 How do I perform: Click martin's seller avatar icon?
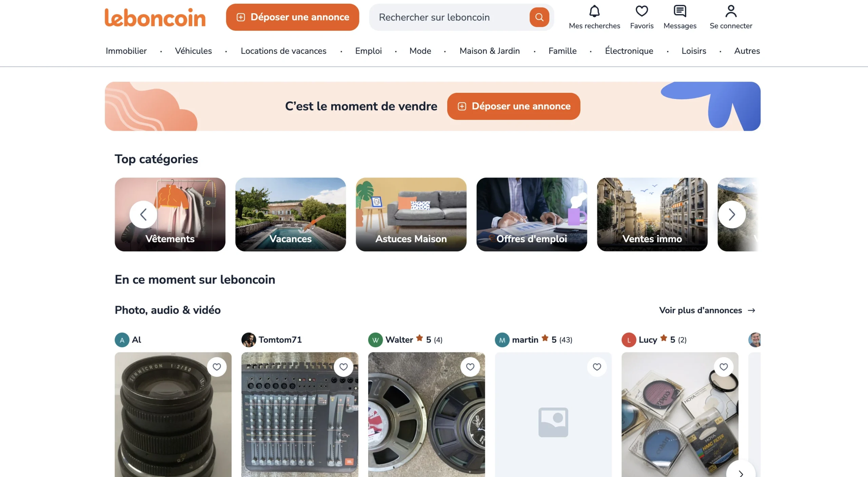502,340
